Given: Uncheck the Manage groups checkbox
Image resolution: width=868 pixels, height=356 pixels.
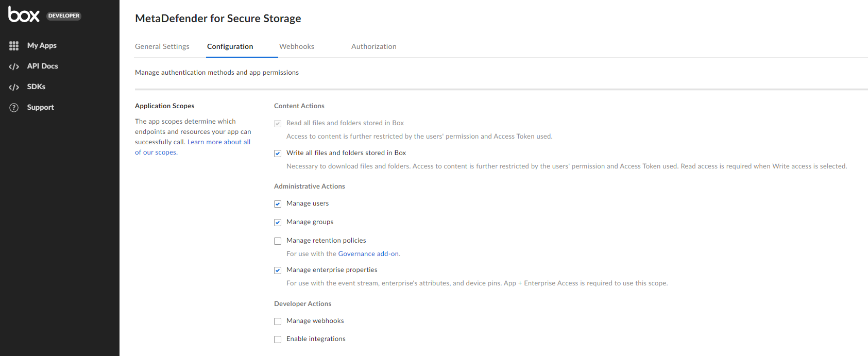Looking at the screenshot, I should click(x=278, y=223).
